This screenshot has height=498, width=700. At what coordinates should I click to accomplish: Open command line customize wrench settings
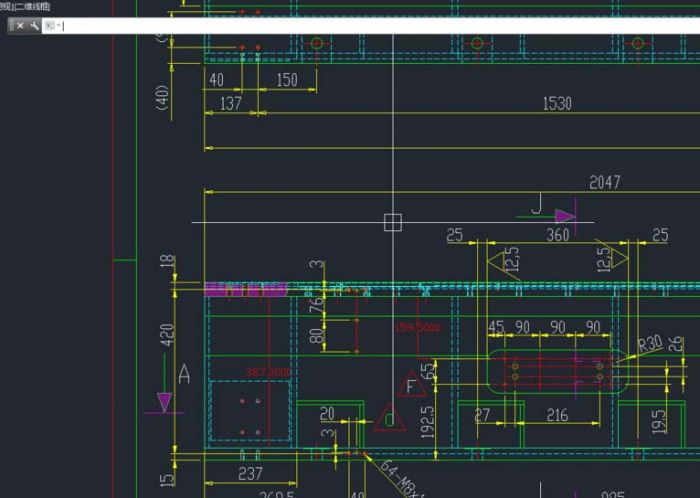[35, 26]
